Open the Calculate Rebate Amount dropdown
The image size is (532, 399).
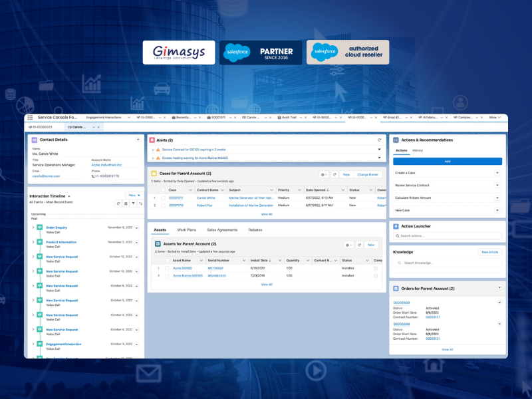[497, 198]
